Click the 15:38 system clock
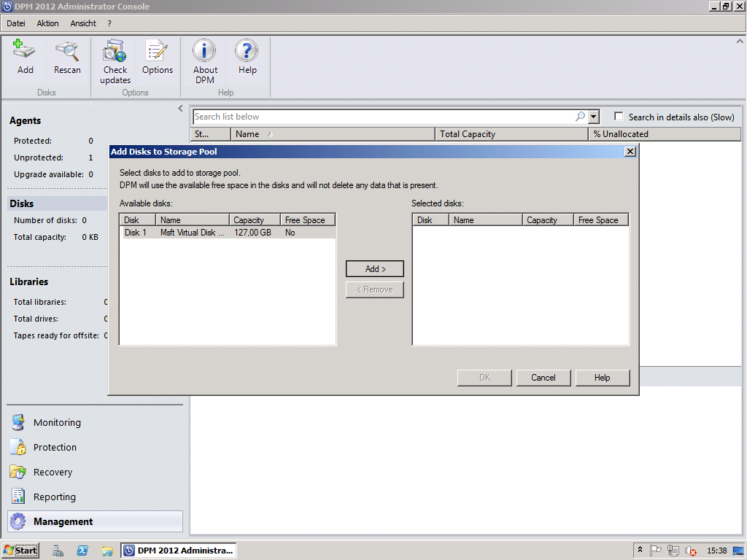The image size is (747, 560). pos(716,551)
